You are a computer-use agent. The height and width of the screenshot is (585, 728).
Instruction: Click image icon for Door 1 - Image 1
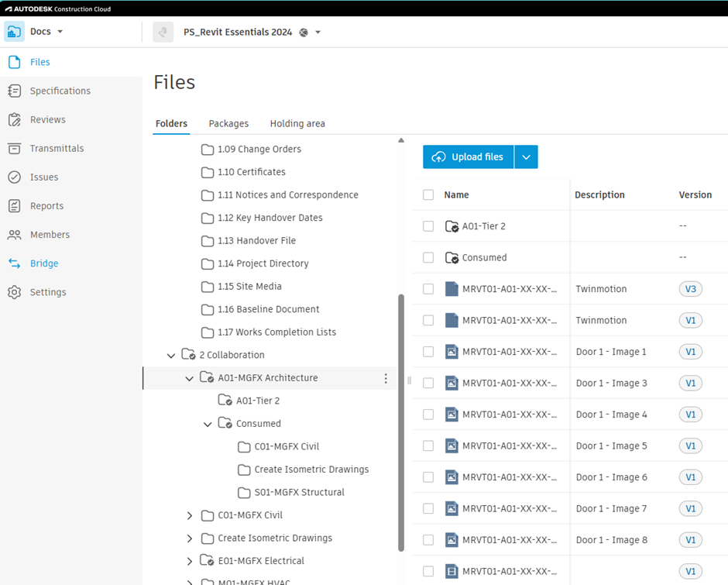(x=452, y=352)
